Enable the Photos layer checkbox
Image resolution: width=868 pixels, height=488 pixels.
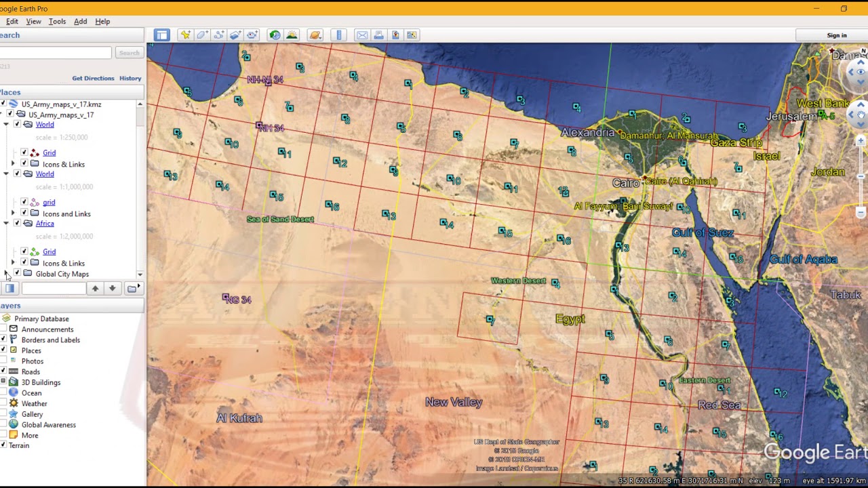3,361
